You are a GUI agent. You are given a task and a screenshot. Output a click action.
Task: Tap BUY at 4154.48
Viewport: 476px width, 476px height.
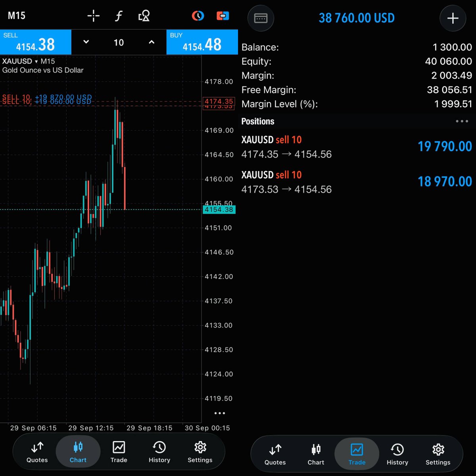click(202, 42)
